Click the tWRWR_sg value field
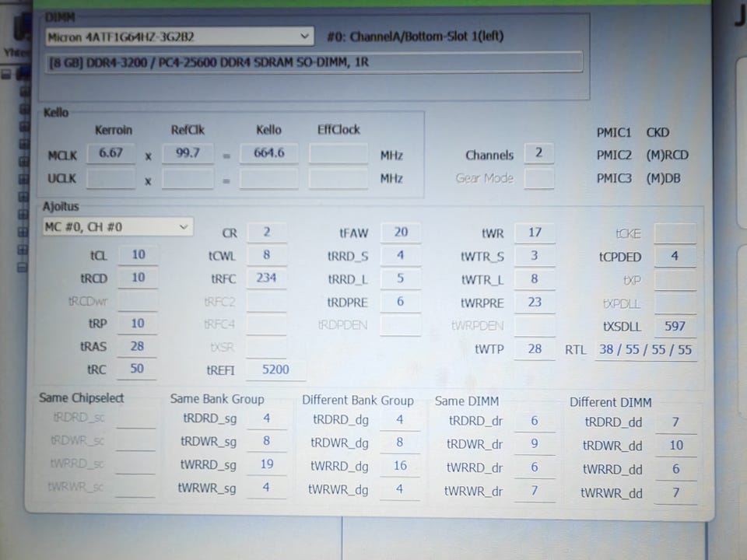The image size is (747, 560). coord(267,488)
